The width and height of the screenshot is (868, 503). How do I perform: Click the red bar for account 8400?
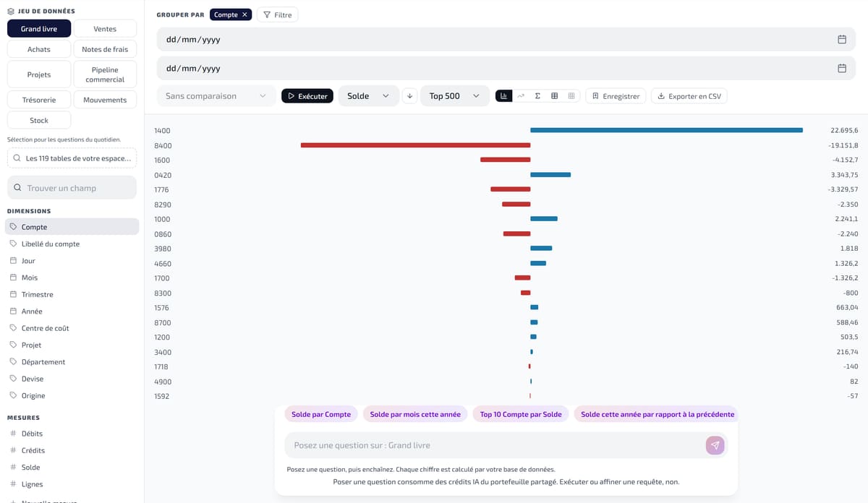click(415, 145)
